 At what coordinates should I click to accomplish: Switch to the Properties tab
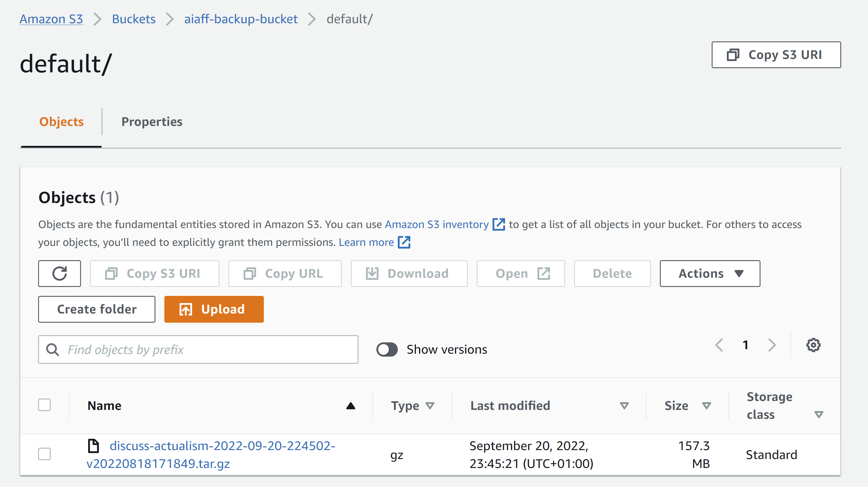152,121
